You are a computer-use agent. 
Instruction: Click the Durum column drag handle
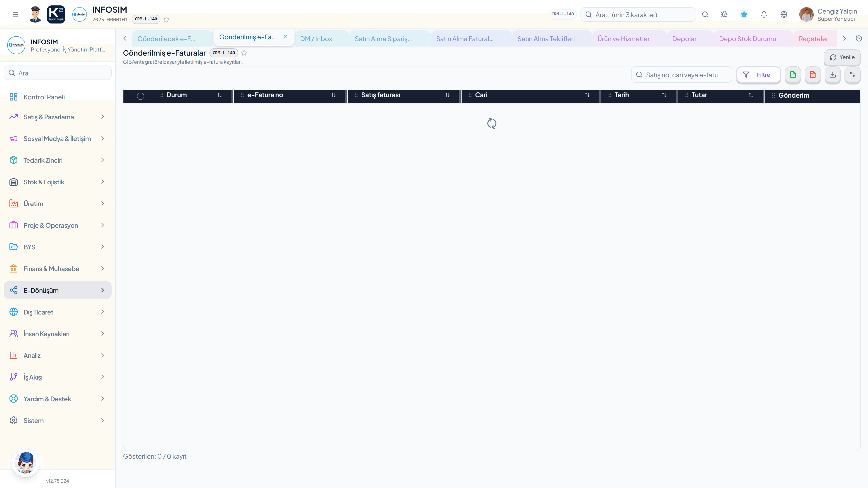pyautogui.click(x=162, y=95)
